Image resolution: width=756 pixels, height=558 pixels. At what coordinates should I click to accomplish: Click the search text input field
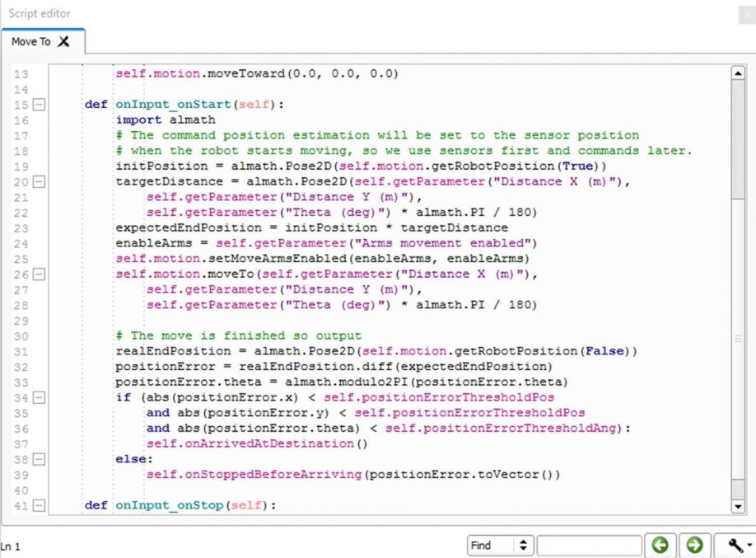tap(589, 546)
